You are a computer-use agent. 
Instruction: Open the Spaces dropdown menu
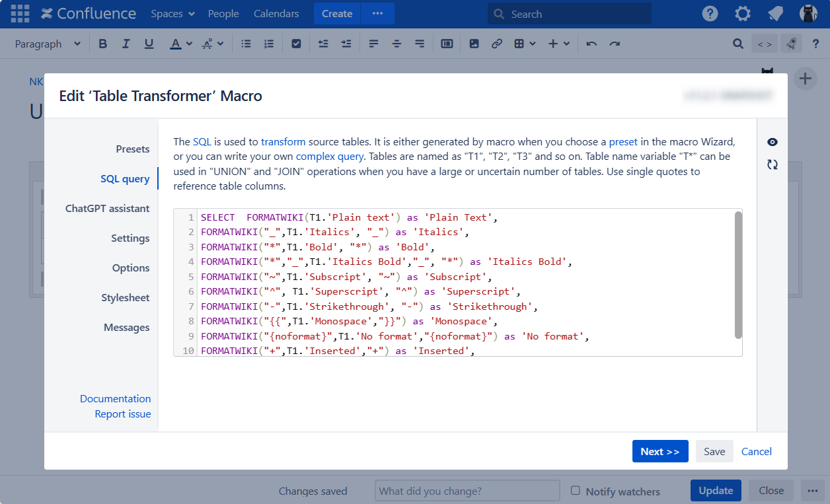tap(172, 14)
